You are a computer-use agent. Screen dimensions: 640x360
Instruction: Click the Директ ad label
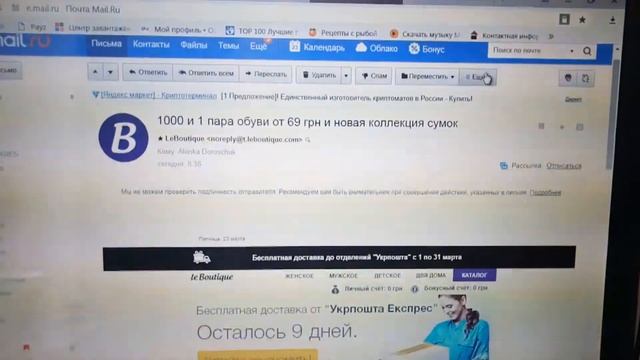[x=573, y=100]
